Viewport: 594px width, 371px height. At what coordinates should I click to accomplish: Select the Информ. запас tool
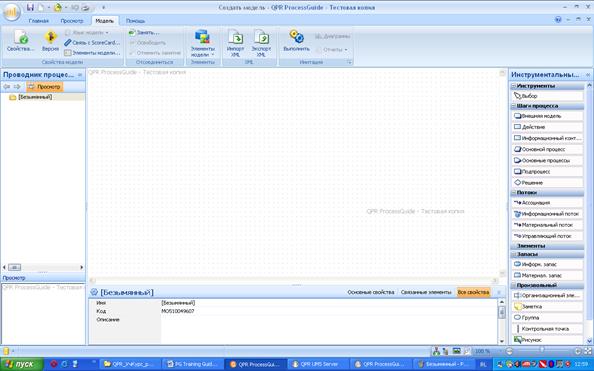tap(547, 264)
